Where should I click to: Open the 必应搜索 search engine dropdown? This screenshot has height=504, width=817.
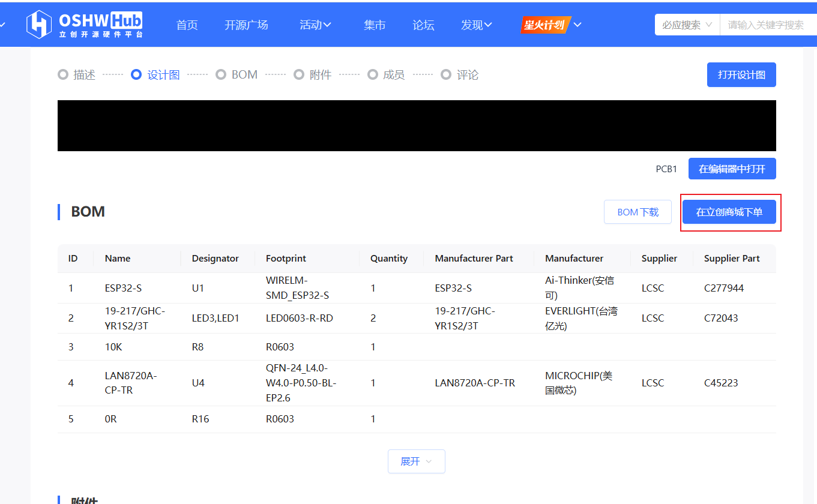click(x=687, y=25)
